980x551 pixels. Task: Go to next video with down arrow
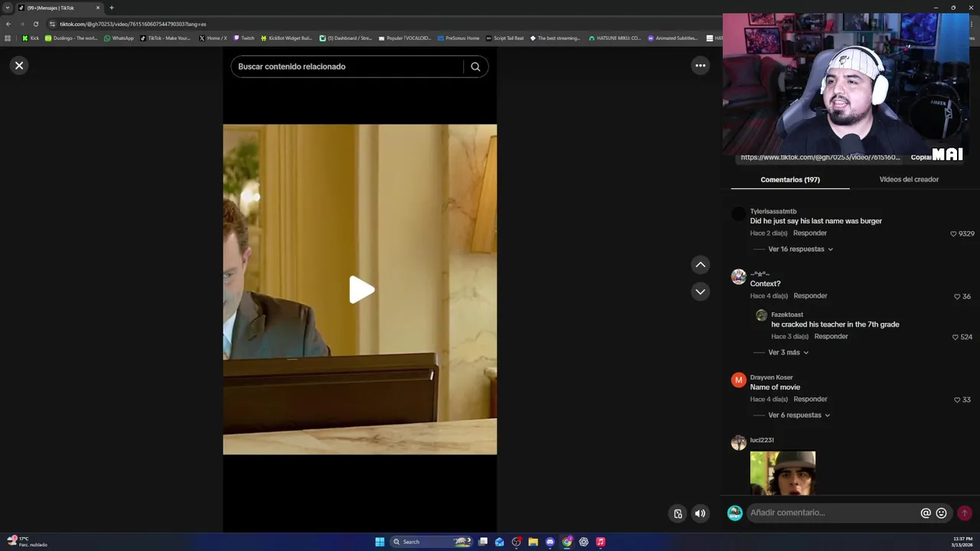700,292
